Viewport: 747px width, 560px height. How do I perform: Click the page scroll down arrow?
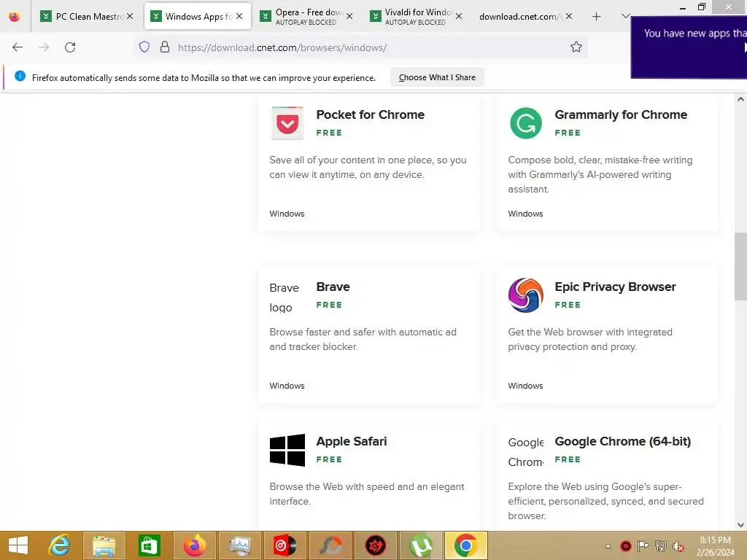[x=740, y=525]
